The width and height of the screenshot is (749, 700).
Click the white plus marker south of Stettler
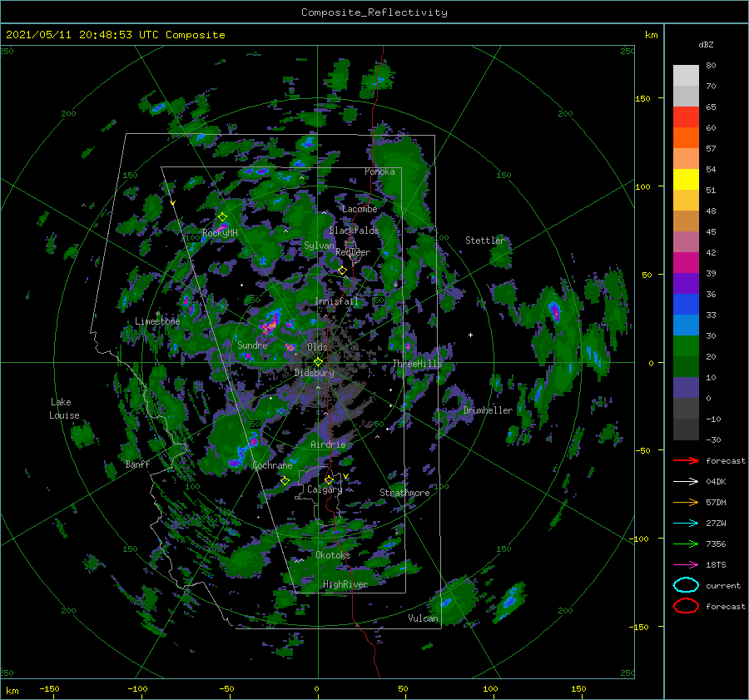pos(470,335)
